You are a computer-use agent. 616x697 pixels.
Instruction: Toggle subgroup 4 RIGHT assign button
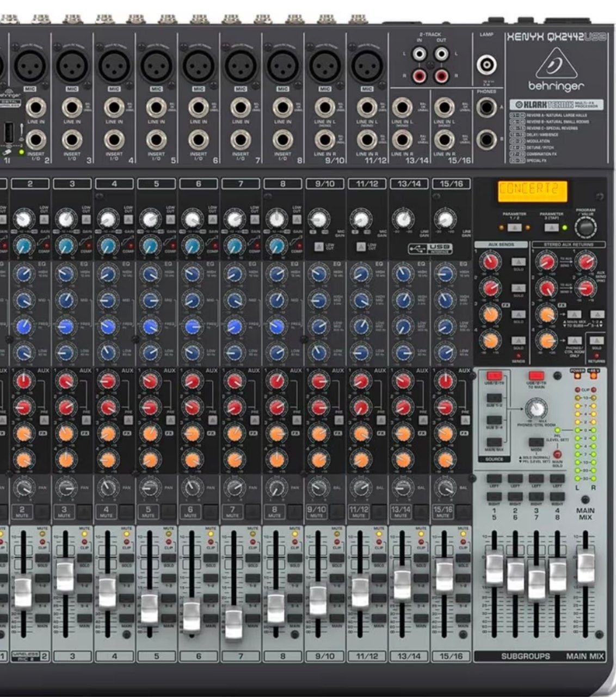tap(557, 496)
